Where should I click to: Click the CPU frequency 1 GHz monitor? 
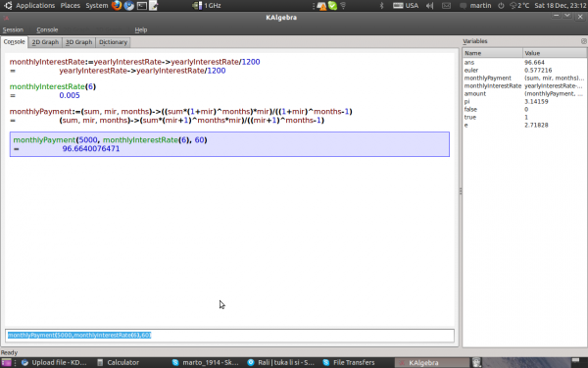pos(206,5)
